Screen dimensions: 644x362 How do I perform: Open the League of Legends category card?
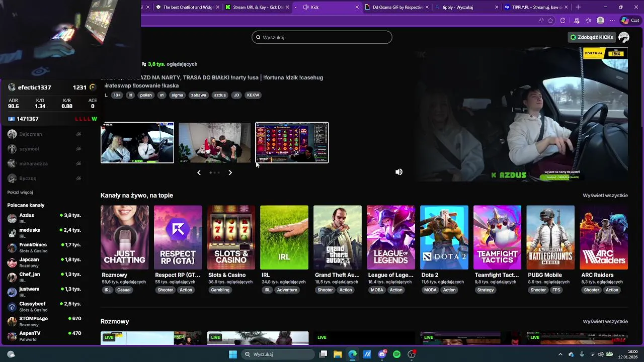[x=391, y=237]
